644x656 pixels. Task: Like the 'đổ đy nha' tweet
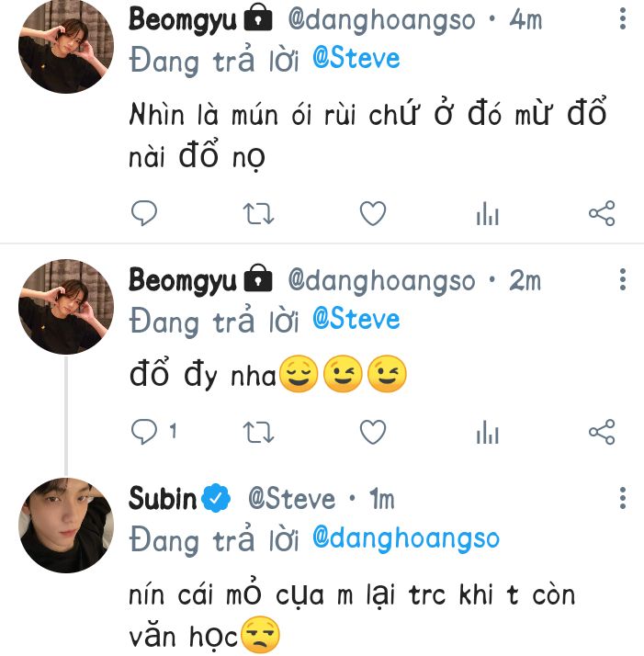point(372,431)
